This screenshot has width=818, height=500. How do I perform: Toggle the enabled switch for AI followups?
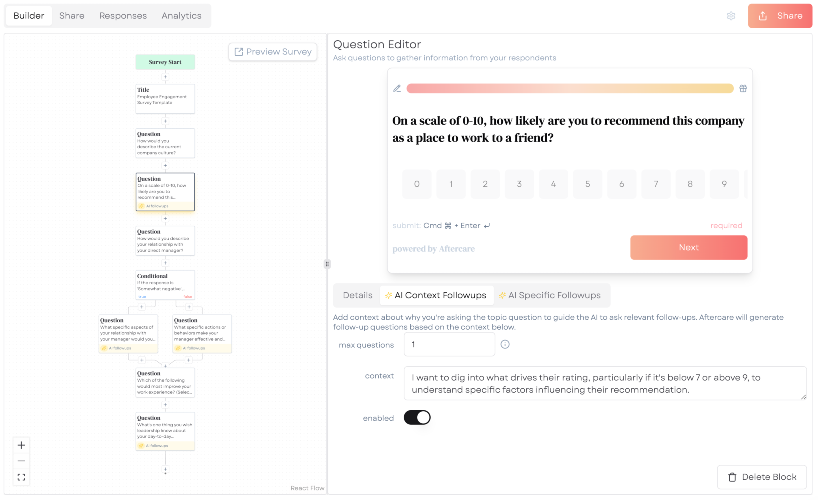(x=417, y=418)
